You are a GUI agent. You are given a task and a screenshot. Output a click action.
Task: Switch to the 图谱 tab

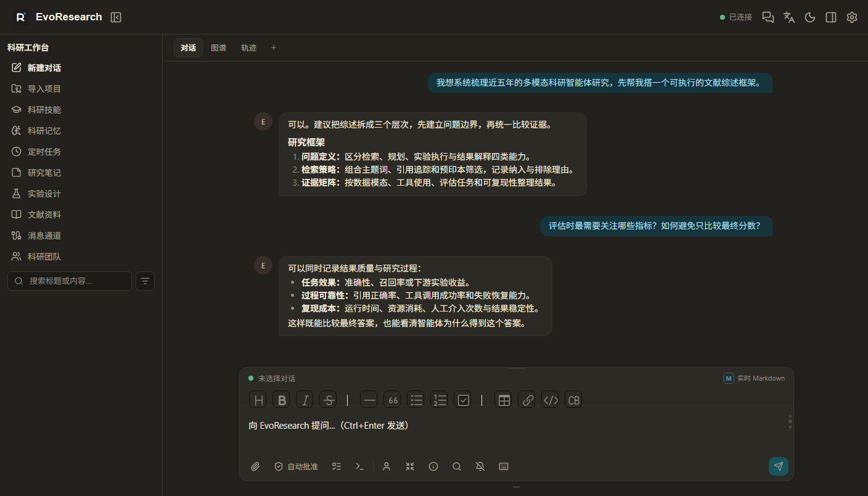(218, 48)
